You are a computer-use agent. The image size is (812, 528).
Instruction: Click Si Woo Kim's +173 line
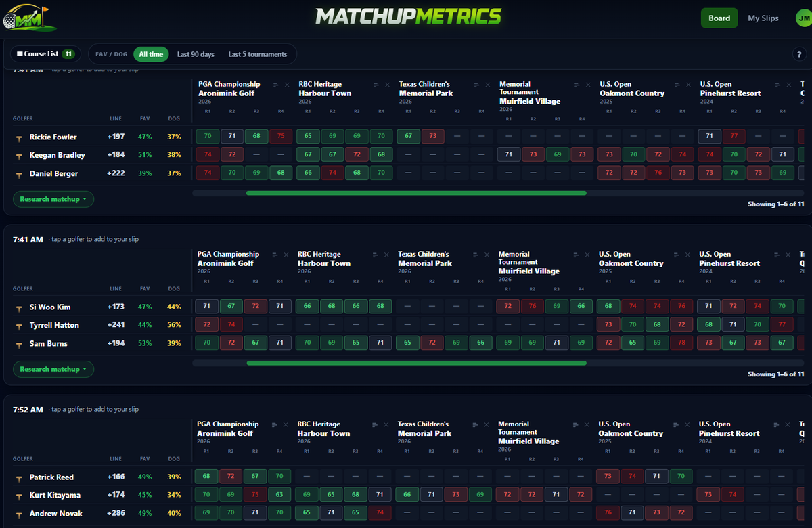[x=116, y=307]
